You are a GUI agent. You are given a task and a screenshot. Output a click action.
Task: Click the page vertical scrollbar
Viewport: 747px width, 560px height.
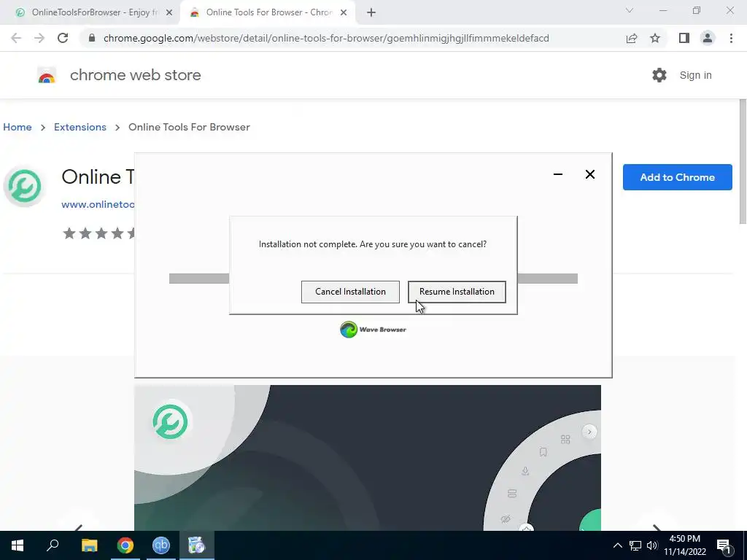743,162
